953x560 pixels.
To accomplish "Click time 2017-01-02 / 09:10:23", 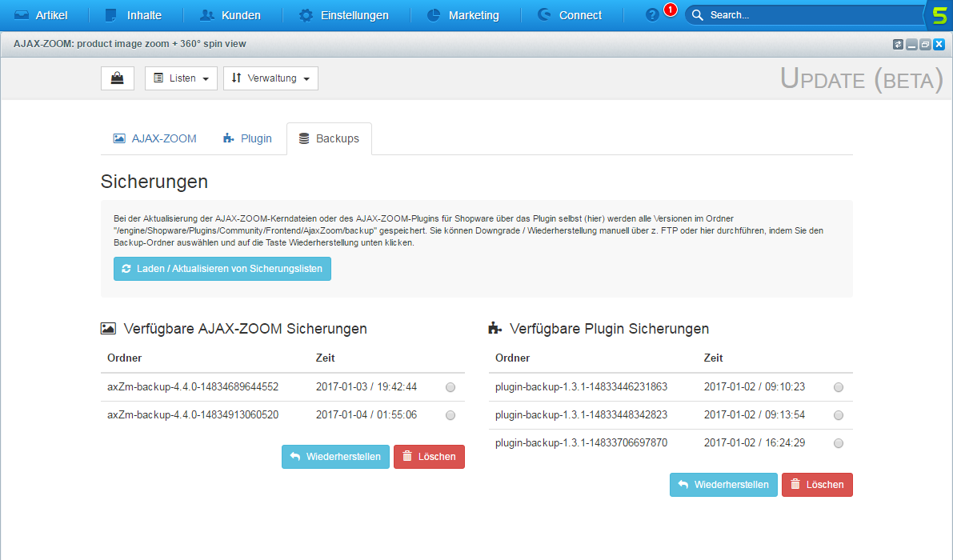I will point(755,387).
